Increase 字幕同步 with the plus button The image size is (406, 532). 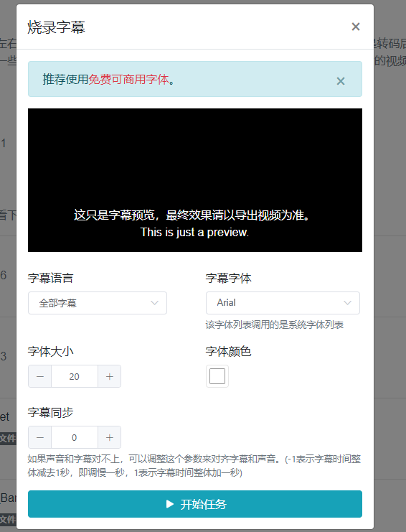click(110, 437)
